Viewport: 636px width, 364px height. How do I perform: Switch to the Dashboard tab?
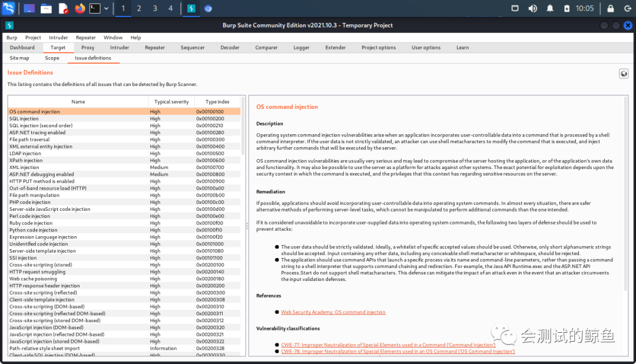click(22, 48)
